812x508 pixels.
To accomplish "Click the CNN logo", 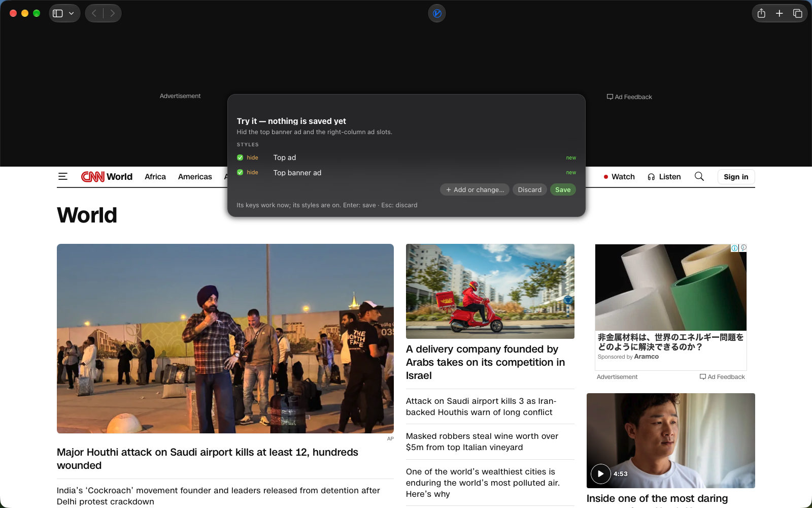I will click(93, 176).
